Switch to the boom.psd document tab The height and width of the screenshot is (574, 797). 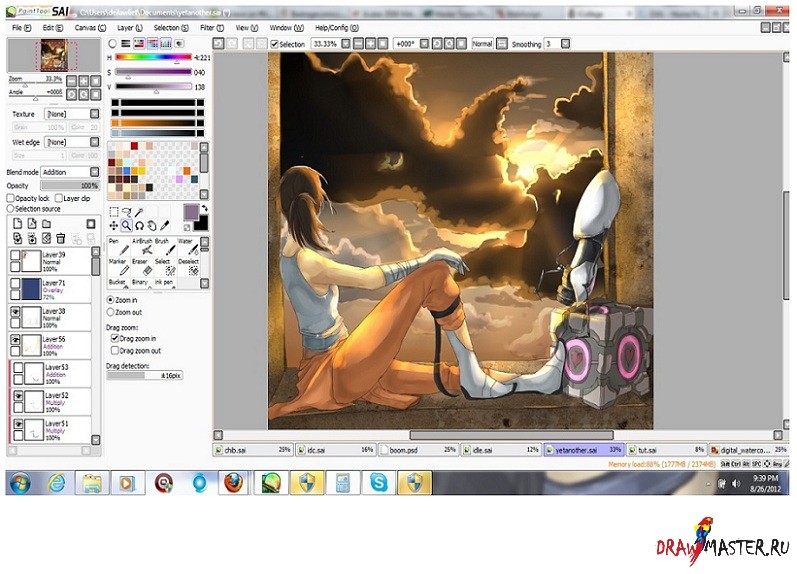(x=418, y=450)
